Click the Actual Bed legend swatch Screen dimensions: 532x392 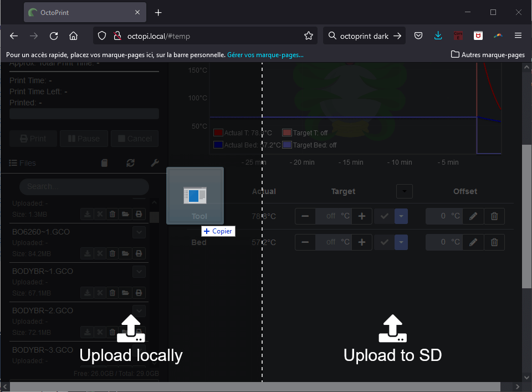218,145
